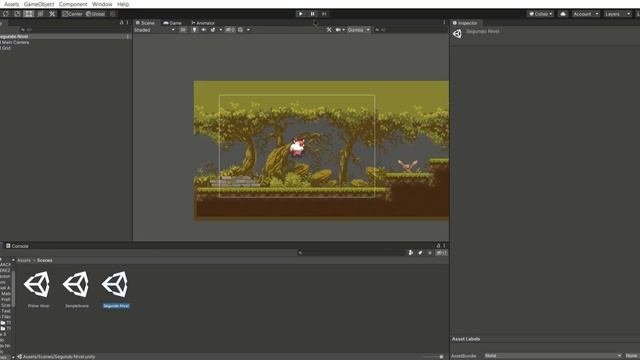Image resolution: width=640 pixels, height=360 pixels.
Task: Open the Account dropdown
Action: click(585, 14)
